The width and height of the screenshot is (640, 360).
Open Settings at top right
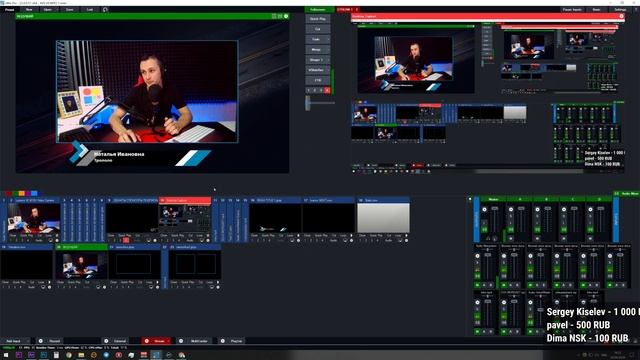pyautogui.click(x=620, y=9)
